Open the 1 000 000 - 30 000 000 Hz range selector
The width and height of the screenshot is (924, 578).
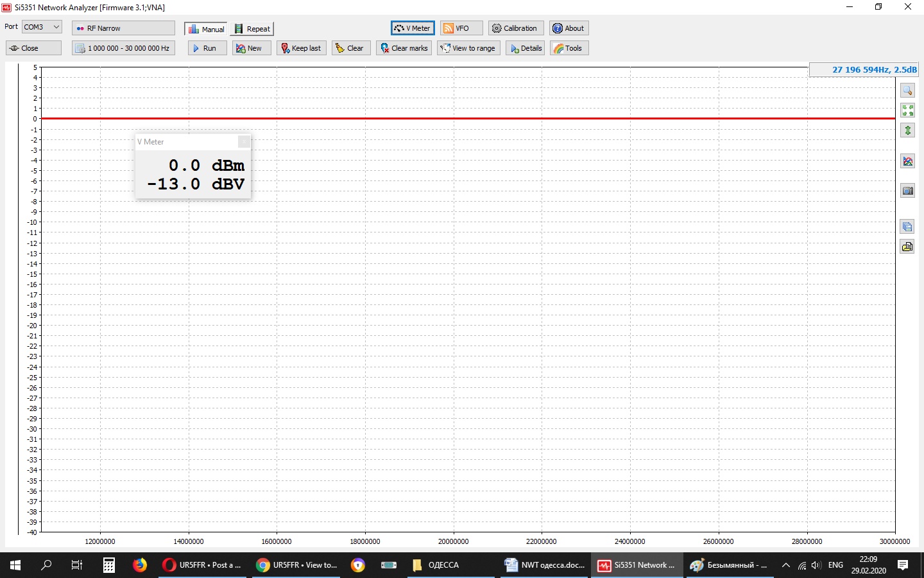pos(123,48)
